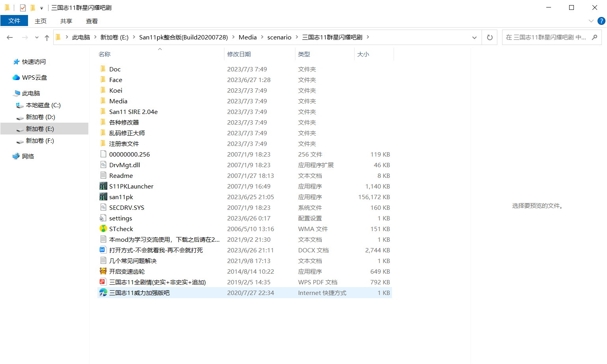The image size is (607, 364).
Task: Navigate to scenario in breadcrumb
Action: coord(279,37)
